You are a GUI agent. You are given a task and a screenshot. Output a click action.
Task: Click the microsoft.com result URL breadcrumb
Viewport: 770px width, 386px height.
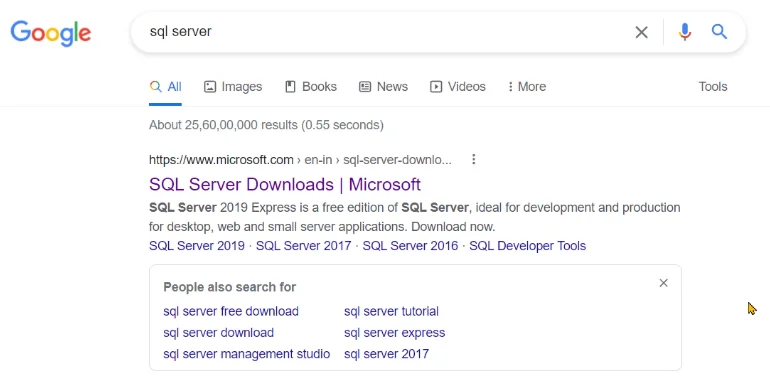tap(300, 160)
